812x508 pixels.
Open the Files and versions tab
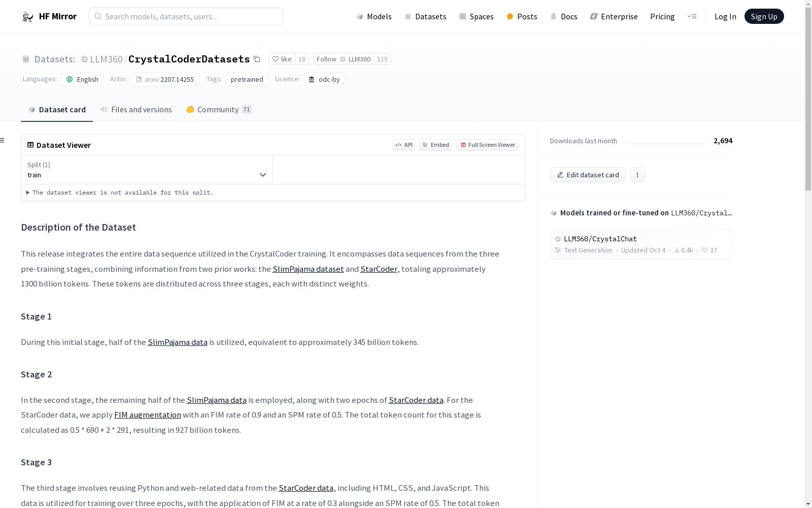[136, 110]
